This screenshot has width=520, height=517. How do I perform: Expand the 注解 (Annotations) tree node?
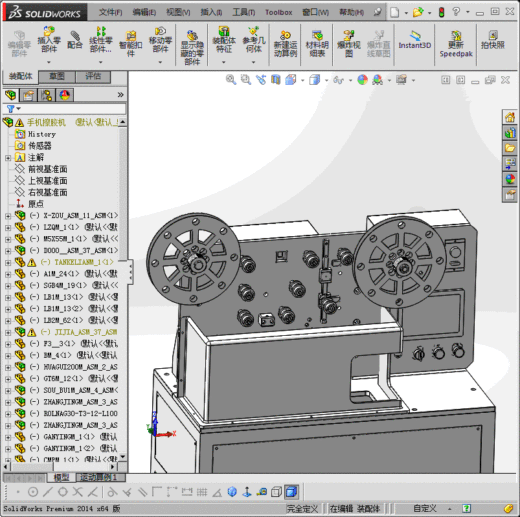[x=8, y=158]
